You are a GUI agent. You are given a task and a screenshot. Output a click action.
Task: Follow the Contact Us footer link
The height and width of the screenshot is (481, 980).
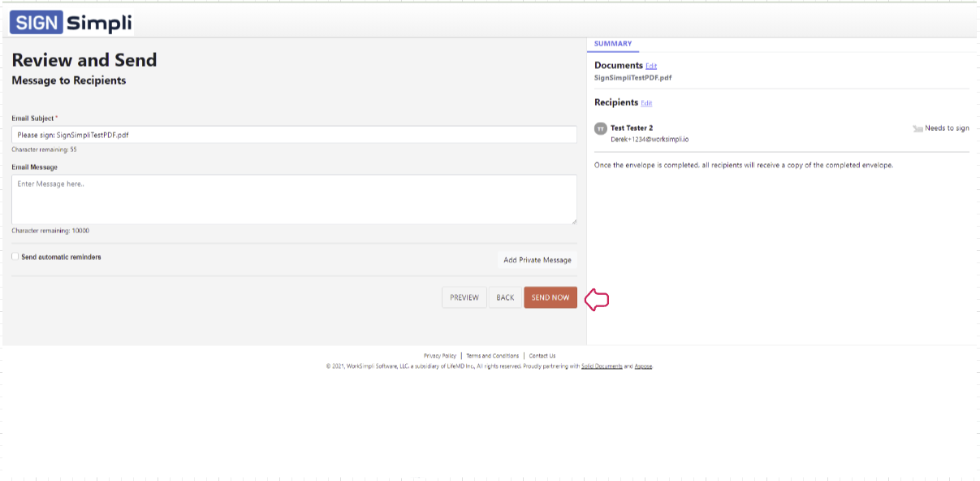pos(542,356)
